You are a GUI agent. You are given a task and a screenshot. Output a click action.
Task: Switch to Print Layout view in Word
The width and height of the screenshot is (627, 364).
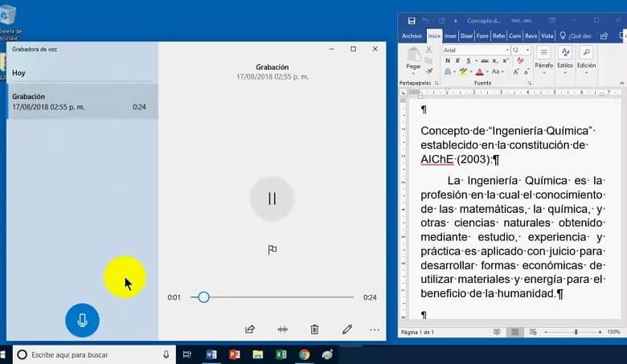click(515, 332)
